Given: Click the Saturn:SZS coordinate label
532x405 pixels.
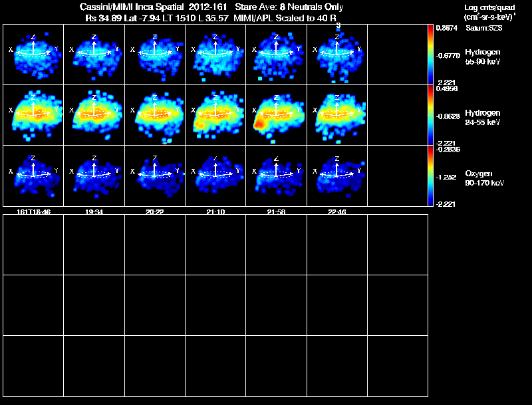Looking at the screenshot, I should [484, 28].
